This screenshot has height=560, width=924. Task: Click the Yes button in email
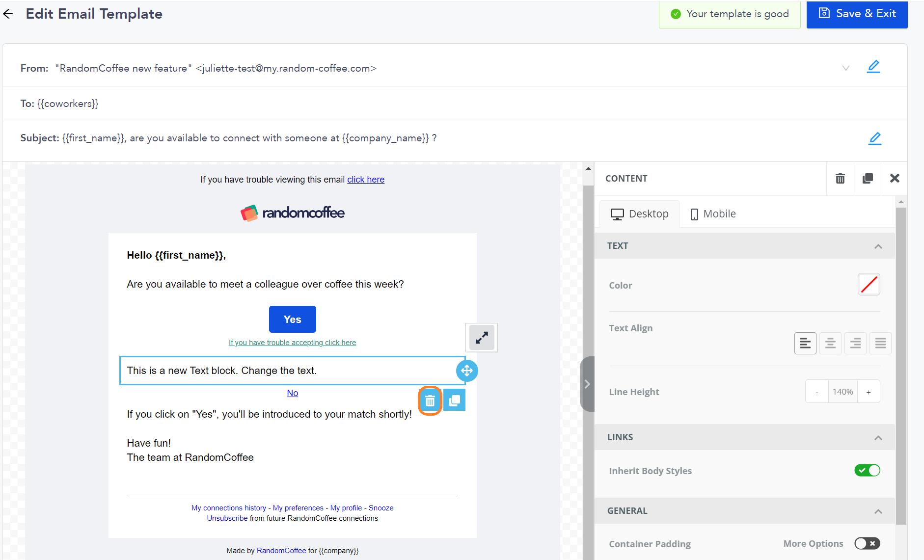point(293,319)
